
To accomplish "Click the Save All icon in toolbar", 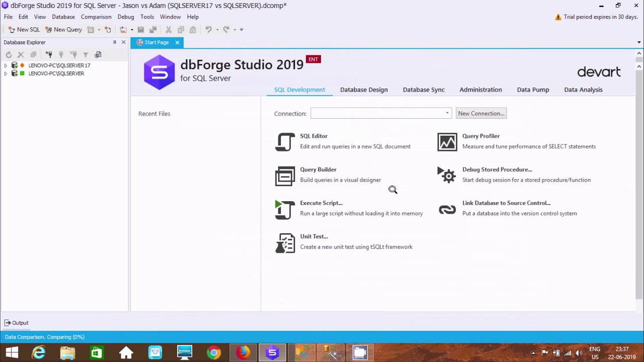I will click(153, 30).
